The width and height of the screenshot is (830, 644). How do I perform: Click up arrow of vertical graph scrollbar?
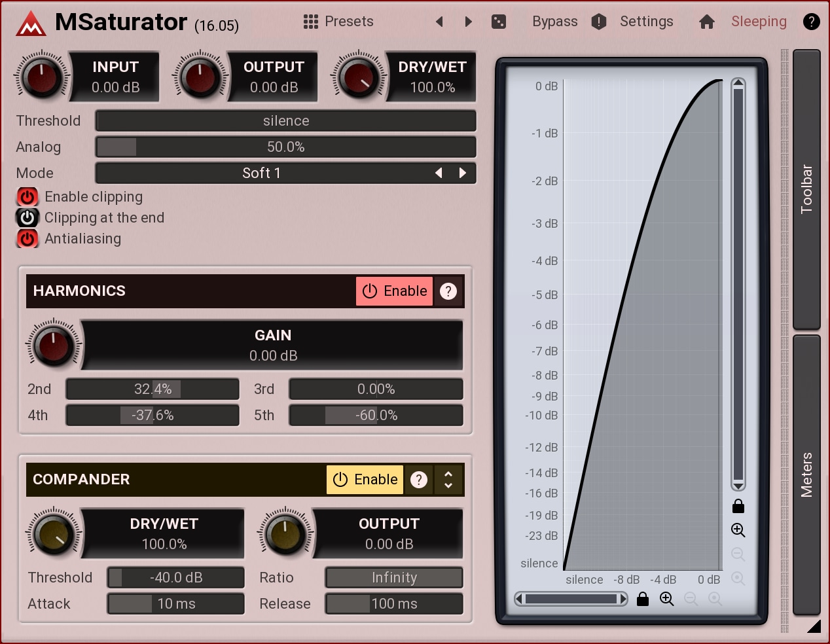coord(738,83)
